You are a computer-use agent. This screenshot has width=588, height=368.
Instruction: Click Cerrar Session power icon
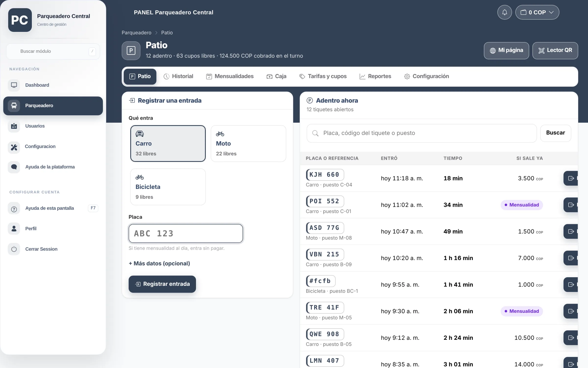pos(14,249)
